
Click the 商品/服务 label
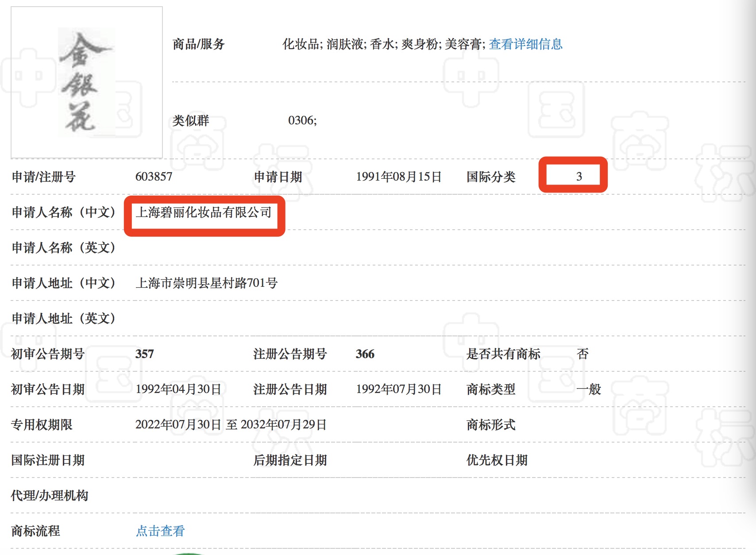pyautogui.click(x=198, y=44)
